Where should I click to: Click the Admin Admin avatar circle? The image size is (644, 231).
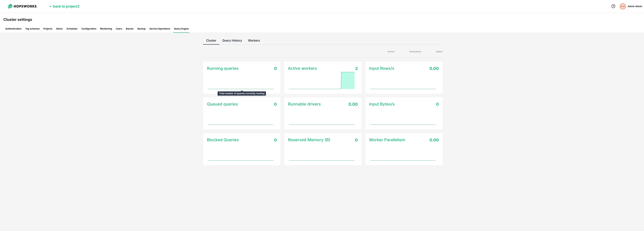(623, 6)
